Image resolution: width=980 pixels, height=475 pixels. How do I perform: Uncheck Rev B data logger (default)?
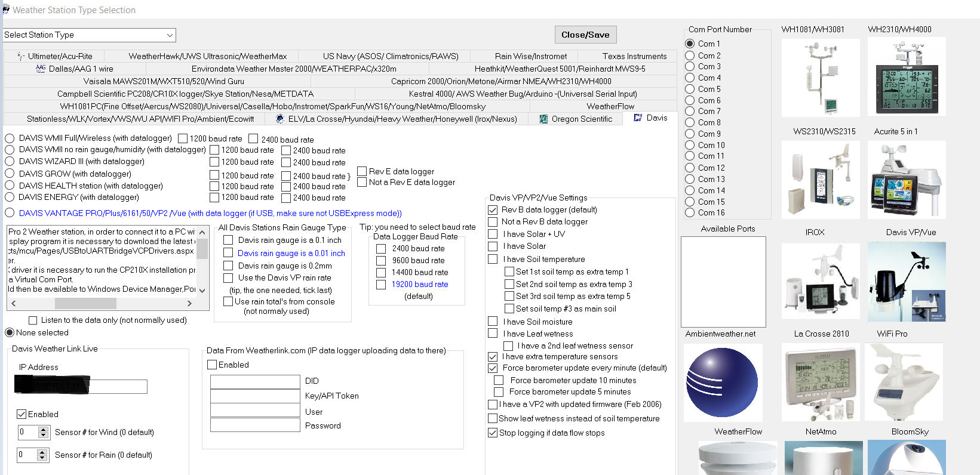[493, 209]
